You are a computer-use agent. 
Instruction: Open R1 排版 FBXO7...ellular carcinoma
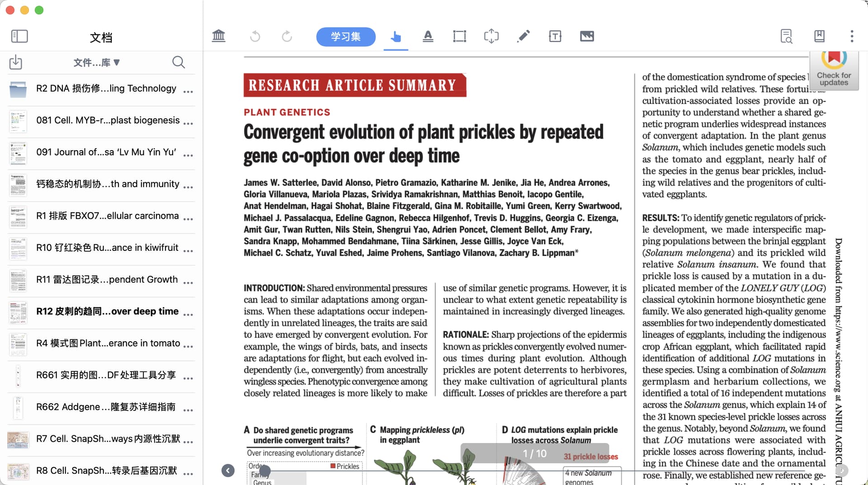click(102, 217)
